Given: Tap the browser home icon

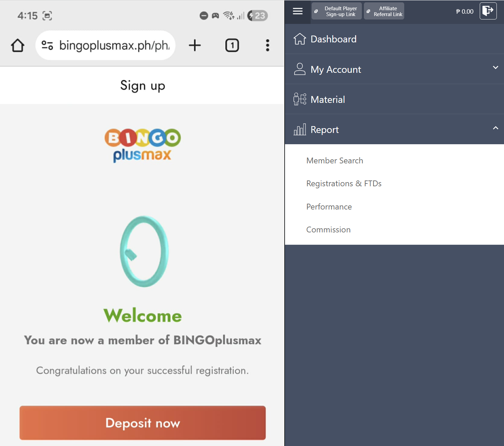Looking at the screenshot, I should [x=18, y=45].
